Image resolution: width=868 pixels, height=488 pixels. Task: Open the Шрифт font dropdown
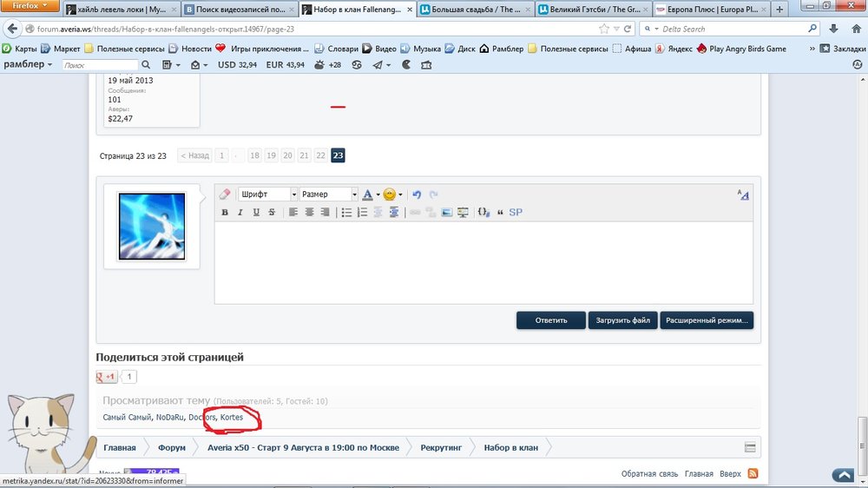click(268, 195)
